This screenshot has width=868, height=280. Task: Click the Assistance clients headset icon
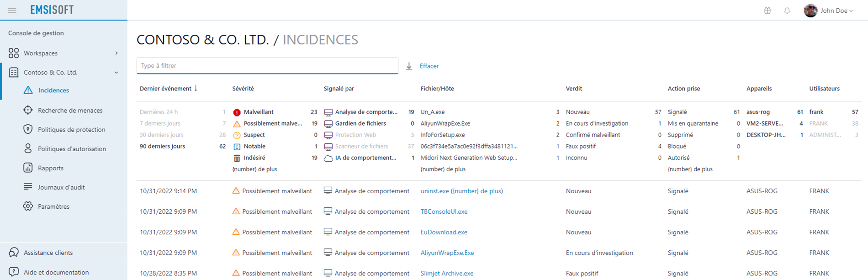(14, 252)
